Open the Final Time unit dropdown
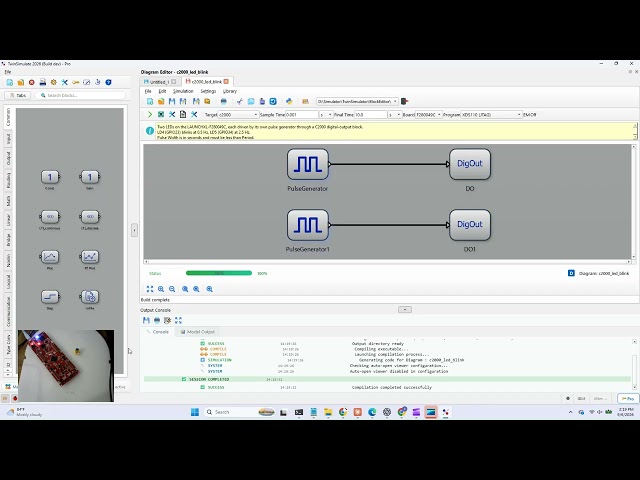Screen dimensions: 640x480 (x=399, y=115)
